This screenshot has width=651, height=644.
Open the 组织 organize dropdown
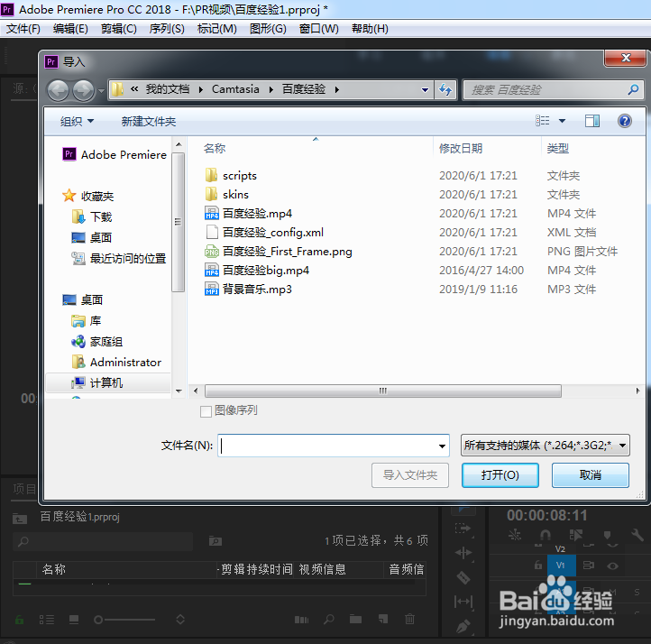click(x=78, y=121)
